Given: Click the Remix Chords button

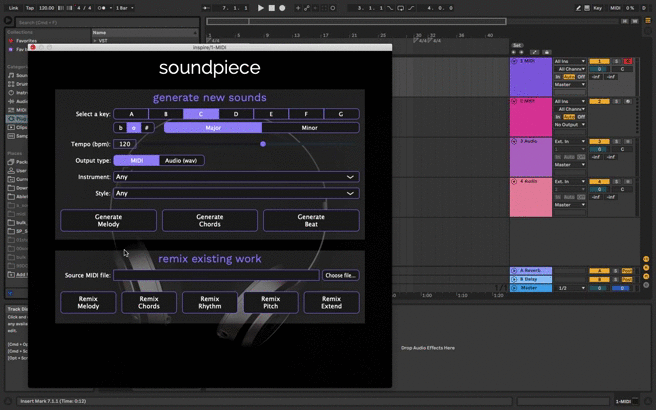Looking at the screenshot, I should coord(149,302).
